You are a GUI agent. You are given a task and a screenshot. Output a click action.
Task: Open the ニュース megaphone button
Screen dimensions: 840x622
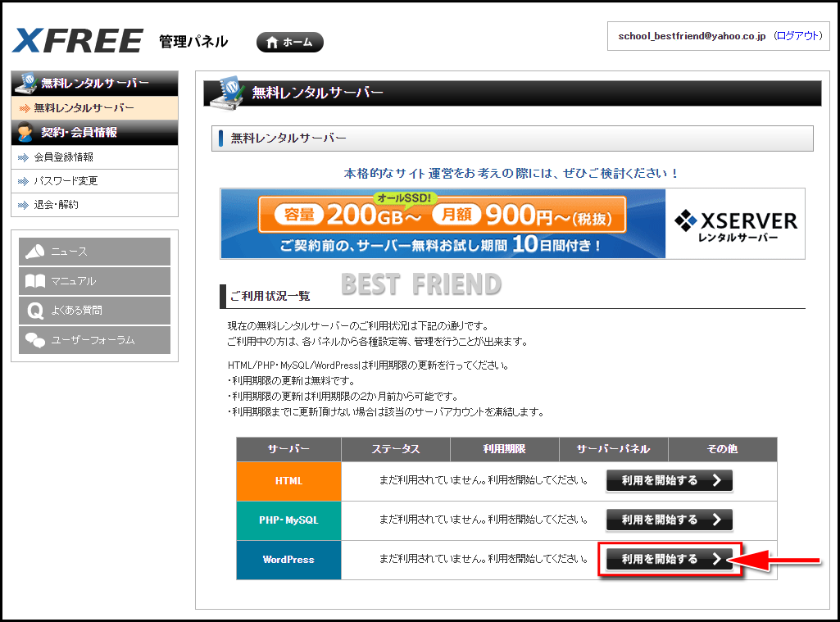pos(95,252)
